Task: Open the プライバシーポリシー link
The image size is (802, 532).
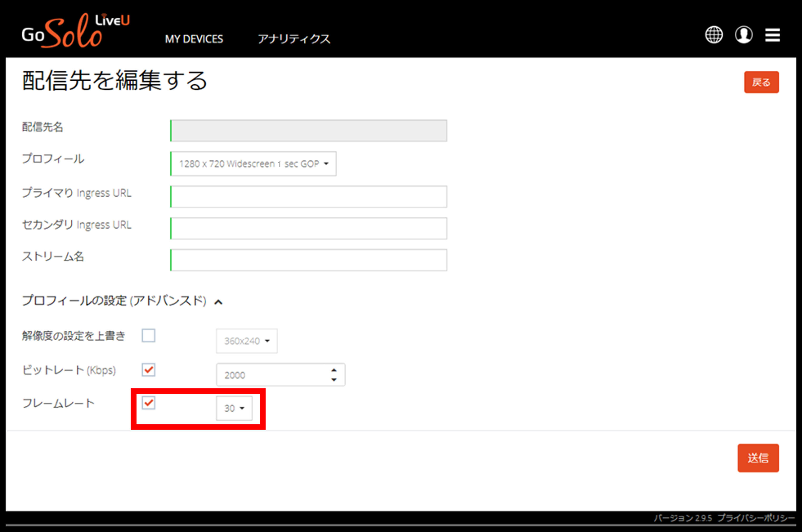Action: point(756,518)
